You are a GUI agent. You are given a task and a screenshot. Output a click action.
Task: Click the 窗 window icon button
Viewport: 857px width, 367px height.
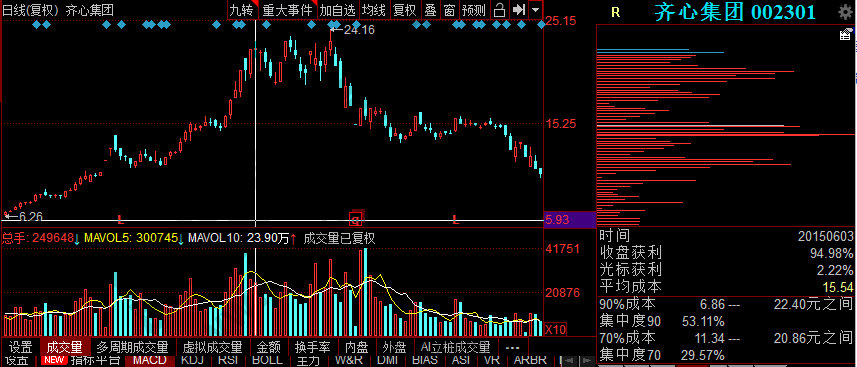click(449, 9)
